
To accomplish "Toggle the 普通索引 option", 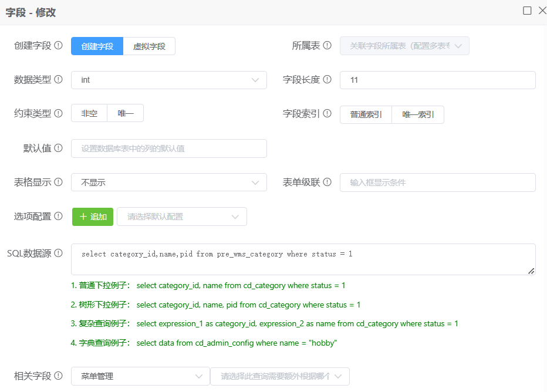I will pyautogui.click(x=366, y=115).
